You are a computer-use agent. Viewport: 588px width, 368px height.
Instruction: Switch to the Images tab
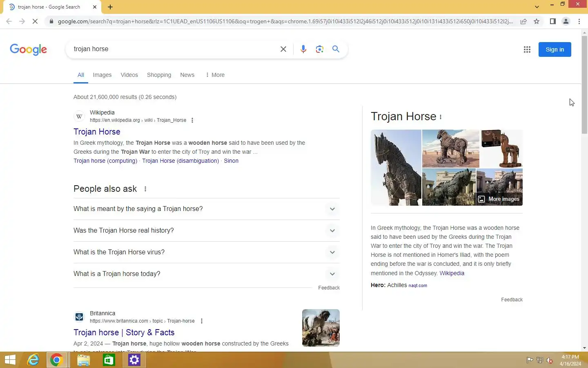(102, 75)
